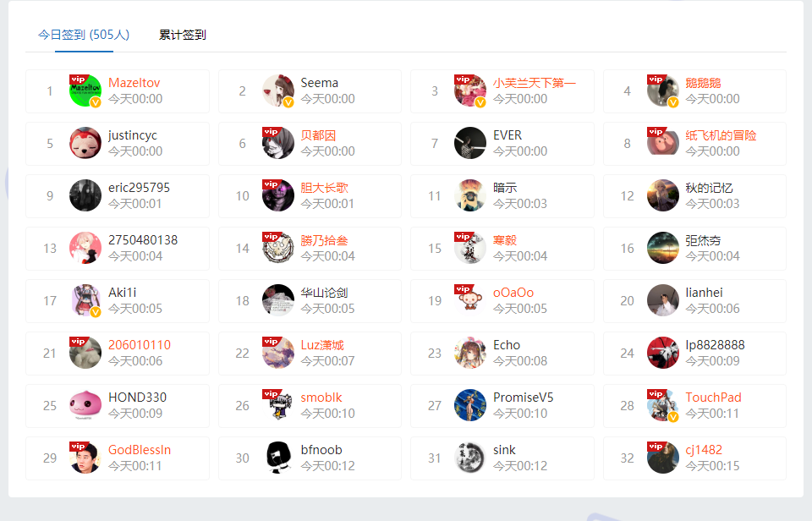Click PromiseV5's blue avatar
The height and width of the screenshot is (521, 812).
tap(470, 405)
